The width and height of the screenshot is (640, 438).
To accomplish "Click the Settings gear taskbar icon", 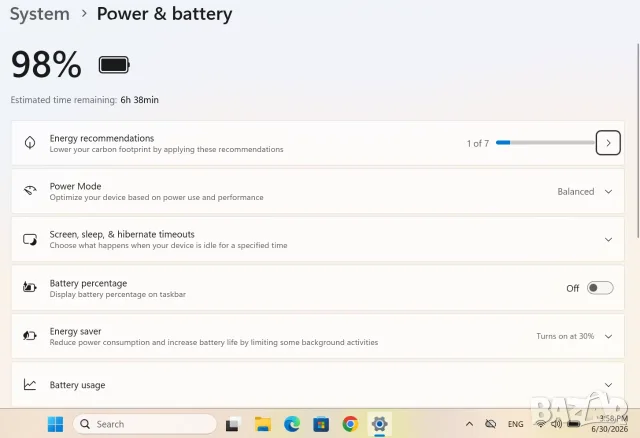I will (380, 424).
